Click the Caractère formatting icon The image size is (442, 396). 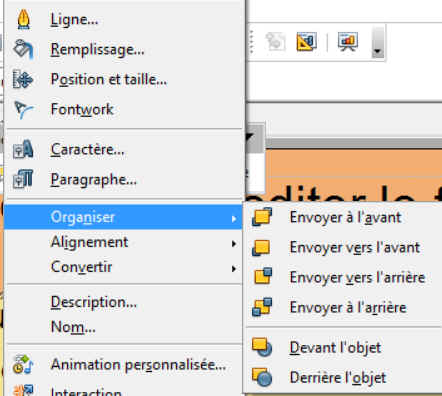click(x=23, y=149)
